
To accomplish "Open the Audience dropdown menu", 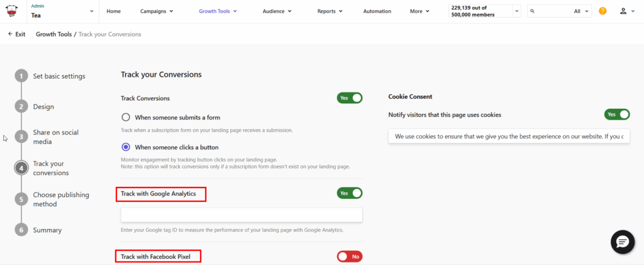I will [277, 11].
